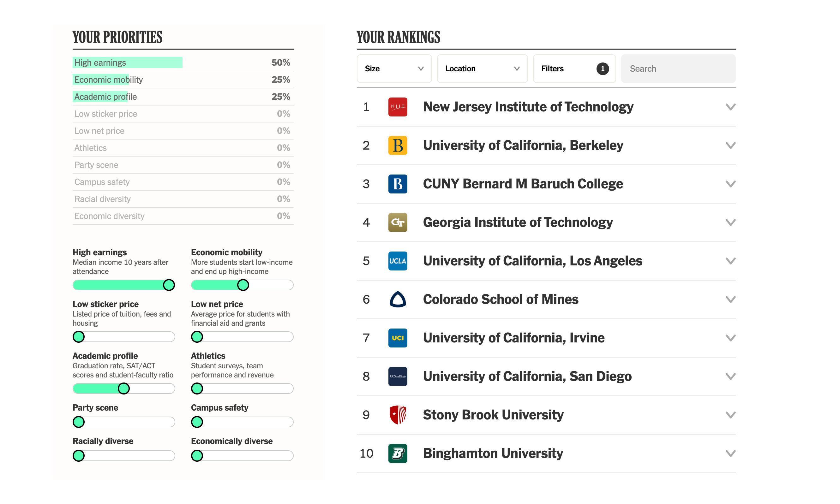Image resolution: width=840 pixels, height=504 pixels.
Task: Click the Georgia Tech GT logo
Action: tap(398, 222)
